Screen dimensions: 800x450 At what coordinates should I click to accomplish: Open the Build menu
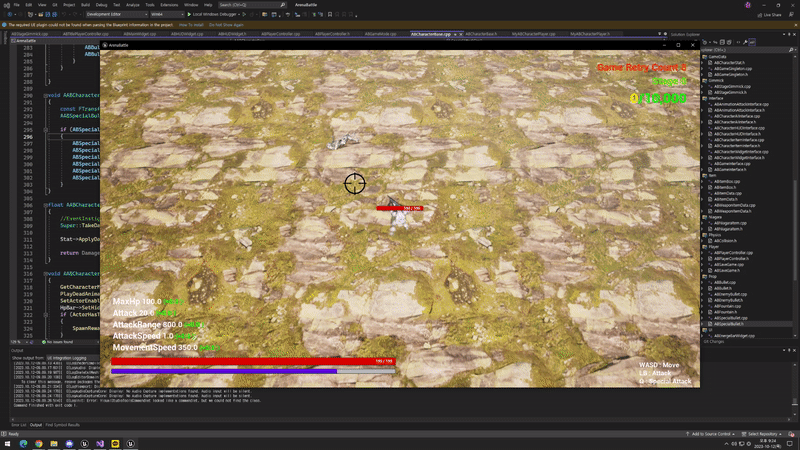click(85, 5)
